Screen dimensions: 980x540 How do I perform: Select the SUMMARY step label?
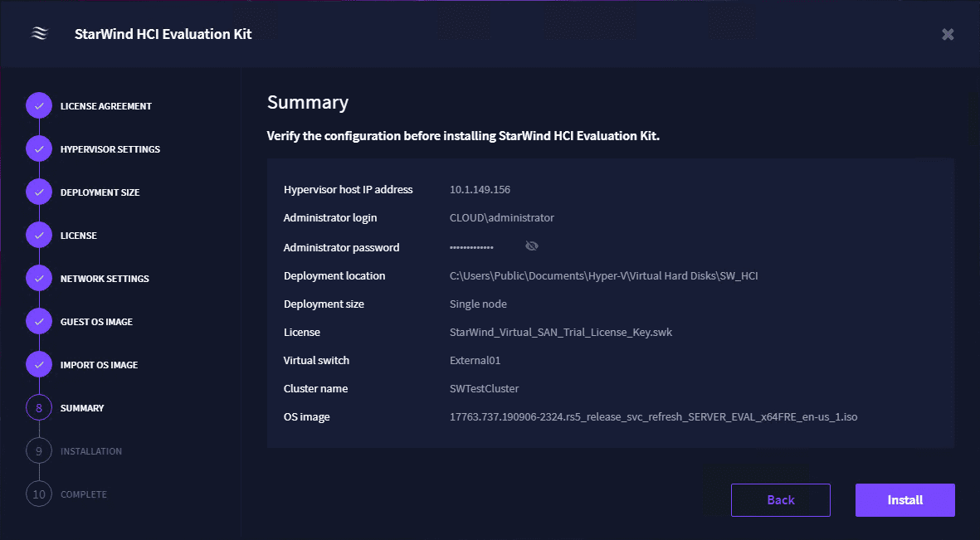82,408
